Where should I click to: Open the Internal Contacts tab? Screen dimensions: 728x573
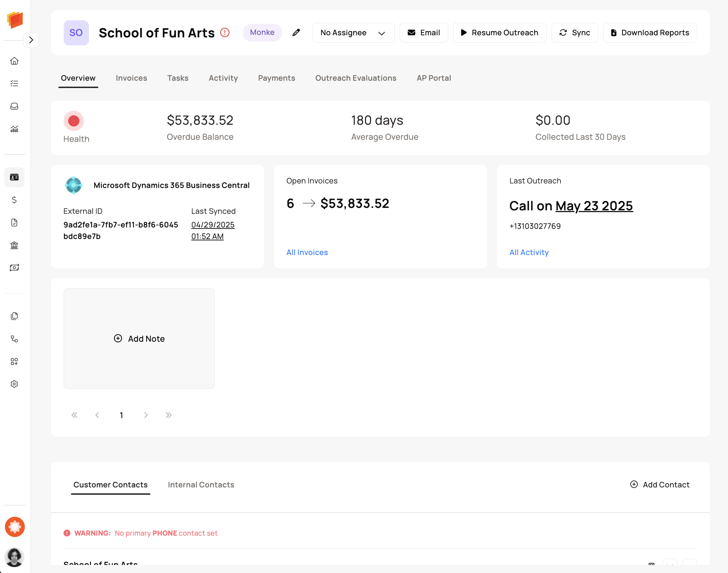[201, 485]
